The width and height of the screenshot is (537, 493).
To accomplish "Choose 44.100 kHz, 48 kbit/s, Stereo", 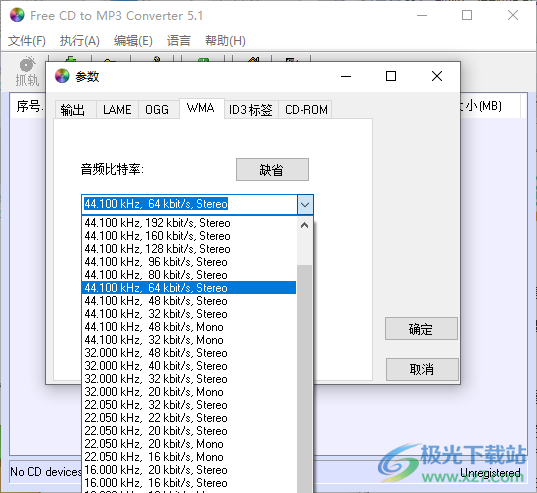I will pyautogui.click(x=189, y=301).
